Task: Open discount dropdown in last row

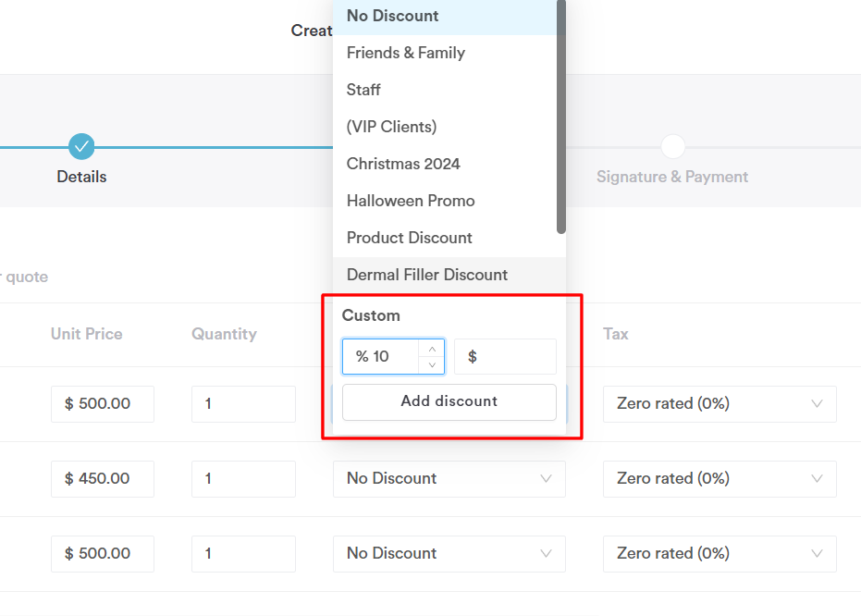Action: tap(449, 553)
